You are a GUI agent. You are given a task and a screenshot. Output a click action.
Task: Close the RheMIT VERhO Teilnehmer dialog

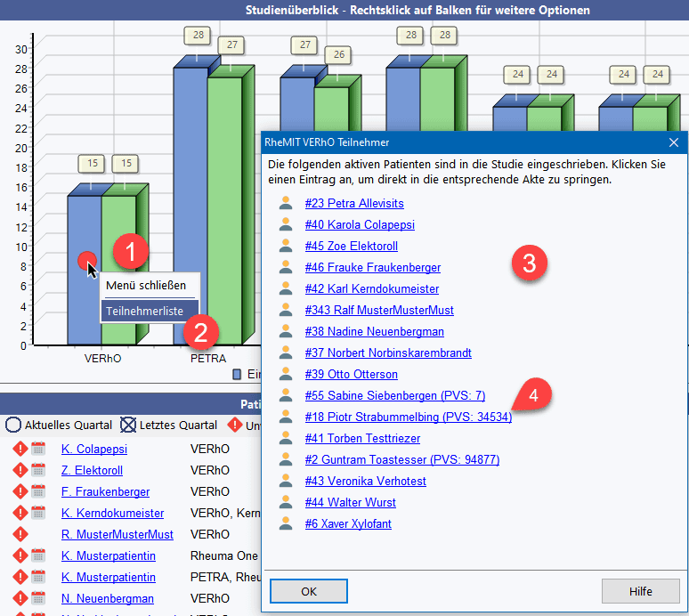674,142
